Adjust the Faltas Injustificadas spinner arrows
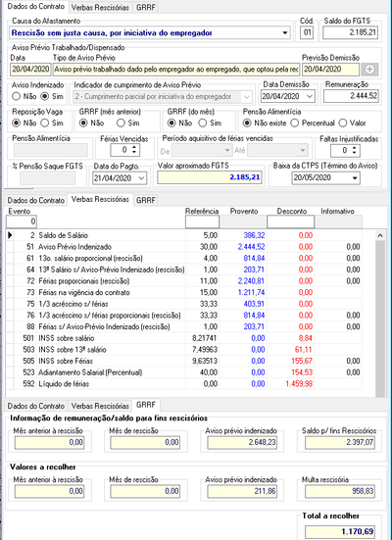This screenshot has width=392, height=540. point(355,151)
